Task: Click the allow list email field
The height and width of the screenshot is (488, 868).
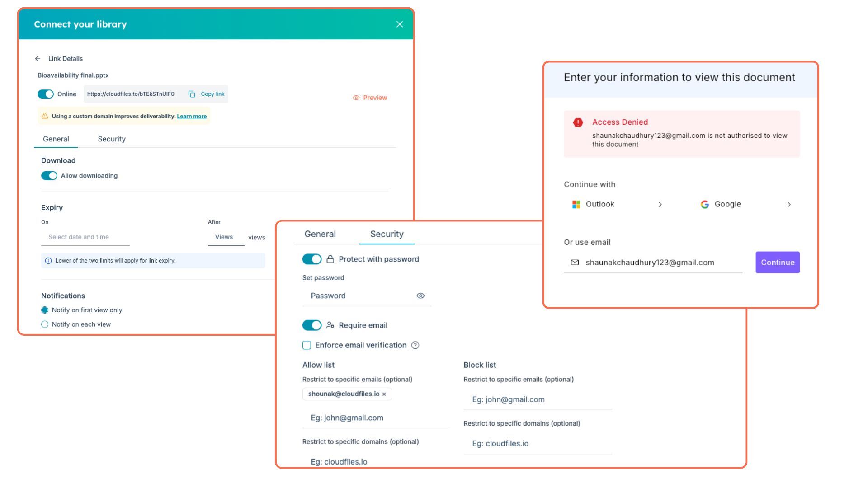Action: [377, 418]
